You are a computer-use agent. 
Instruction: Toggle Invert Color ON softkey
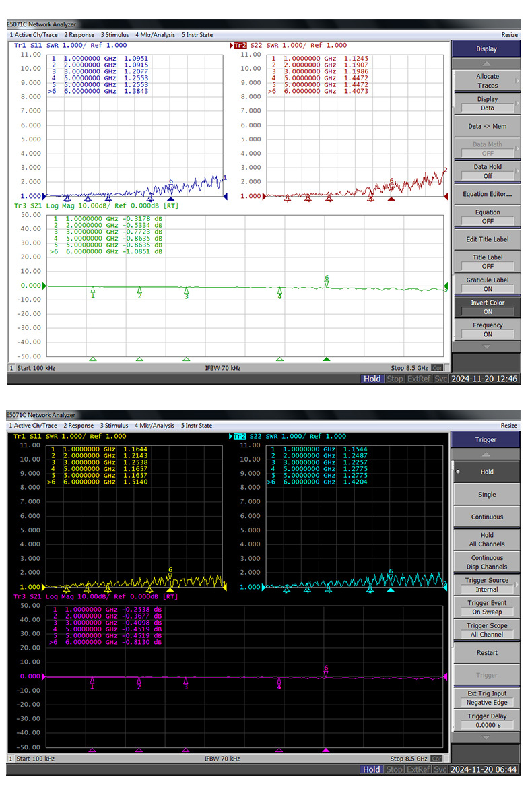tap(487, 307)
